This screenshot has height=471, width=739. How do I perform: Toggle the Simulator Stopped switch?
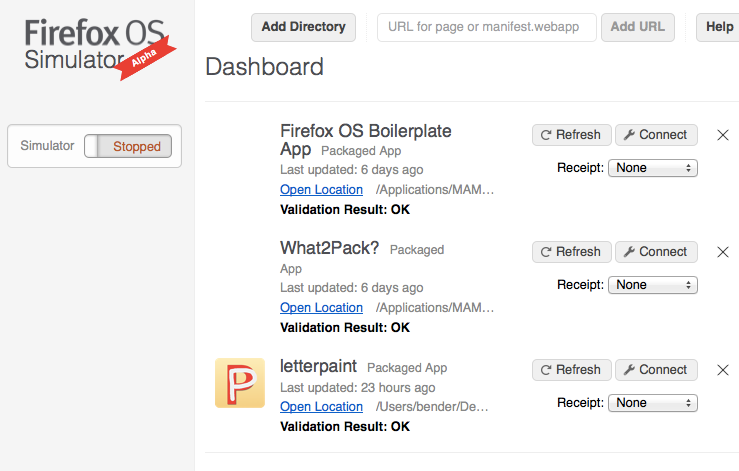pos(128,146)
